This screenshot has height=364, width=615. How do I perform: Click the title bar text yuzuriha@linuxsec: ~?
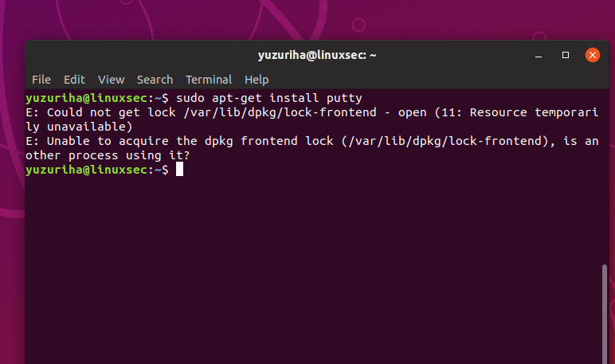(x=317, y=55)
